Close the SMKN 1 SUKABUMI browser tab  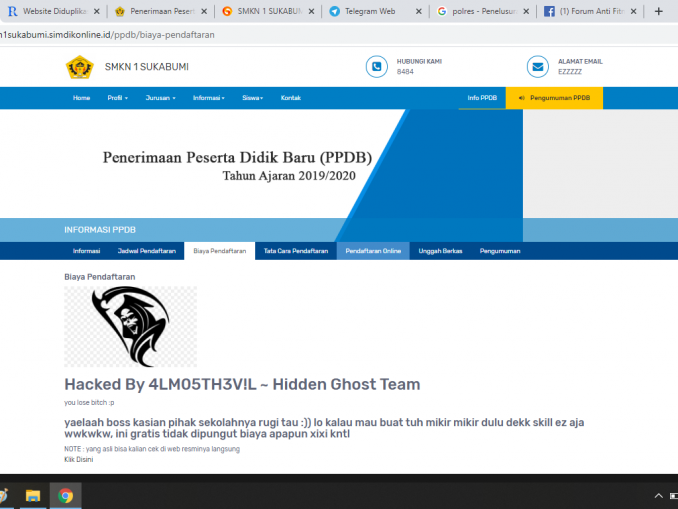[311, 12]
